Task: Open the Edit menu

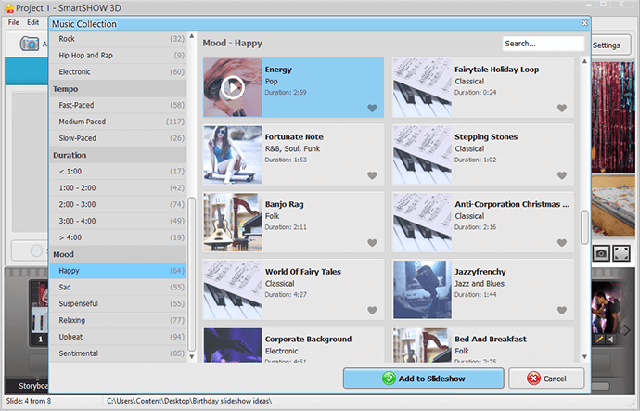Action: coord(33,22)
